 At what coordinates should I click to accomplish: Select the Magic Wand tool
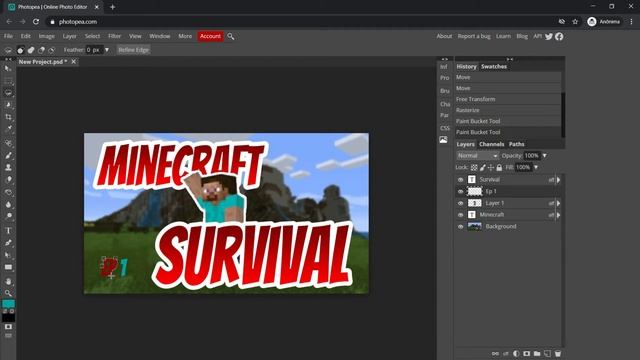(8, 105)
